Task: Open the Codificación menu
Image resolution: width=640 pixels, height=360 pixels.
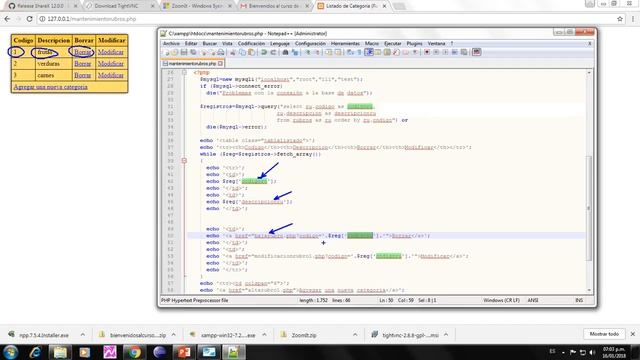Action: (251, 43)
